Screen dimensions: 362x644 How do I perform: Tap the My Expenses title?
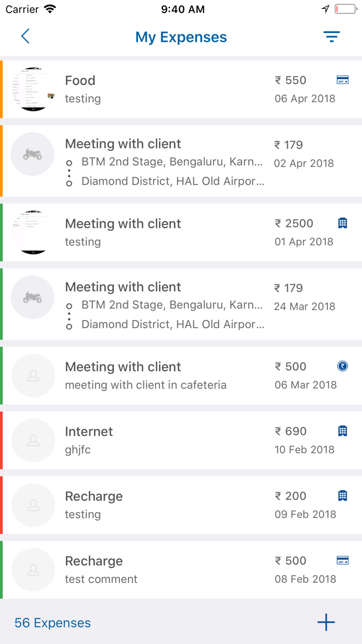[181, 37]
